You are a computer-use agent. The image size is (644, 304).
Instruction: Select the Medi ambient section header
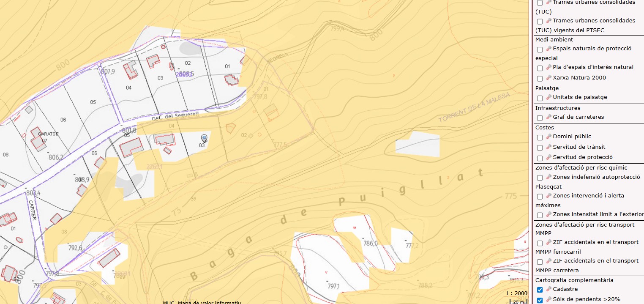[554, 39]
